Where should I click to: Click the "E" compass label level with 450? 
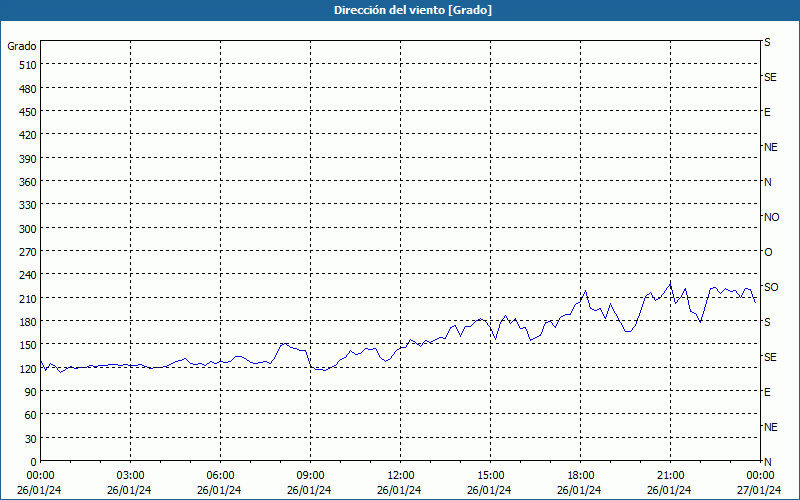coord(767,112)
